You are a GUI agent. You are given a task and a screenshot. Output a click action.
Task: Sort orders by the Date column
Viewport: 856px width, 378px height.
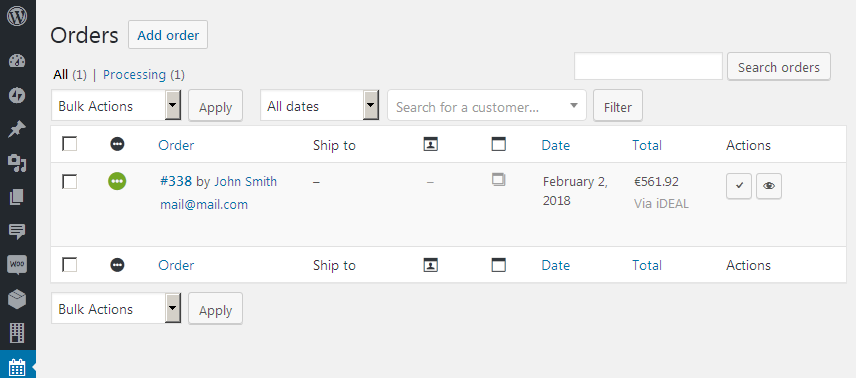(x=556, y=145)
